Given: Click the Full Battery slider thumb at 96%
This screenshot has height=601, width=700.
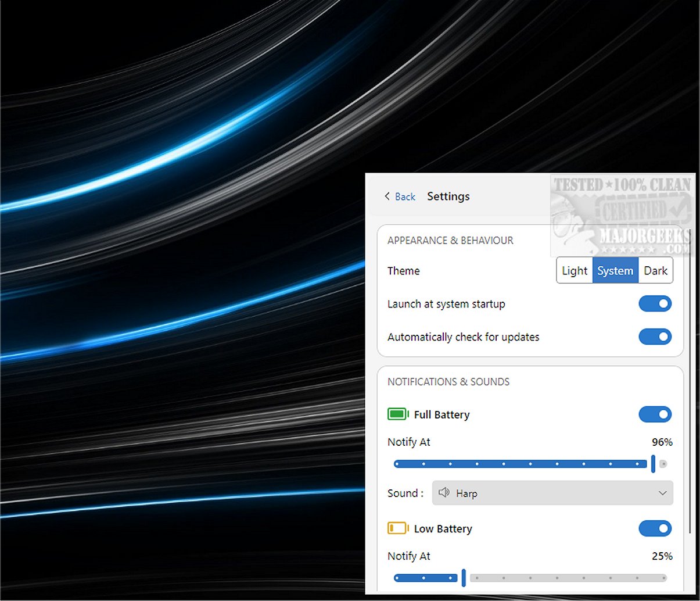Looking at the screenshot, I should click(654, 464).
